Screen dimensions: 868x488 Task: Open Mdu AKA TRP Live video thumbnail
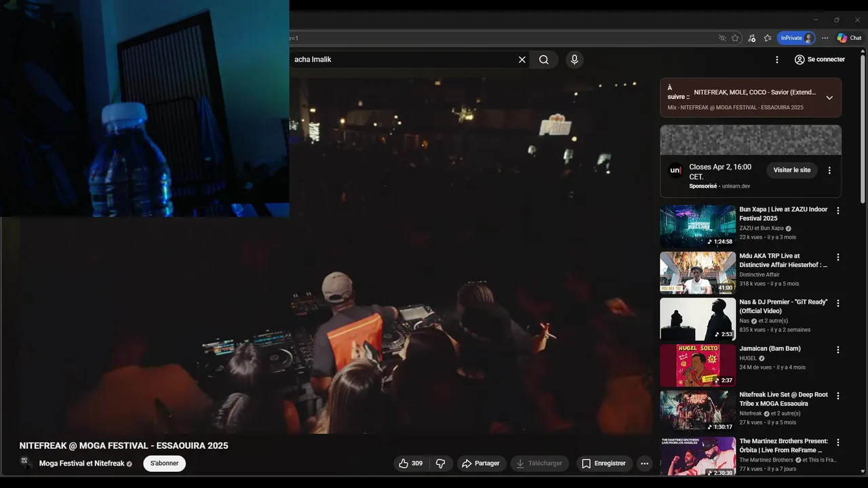tap(698, 273)
